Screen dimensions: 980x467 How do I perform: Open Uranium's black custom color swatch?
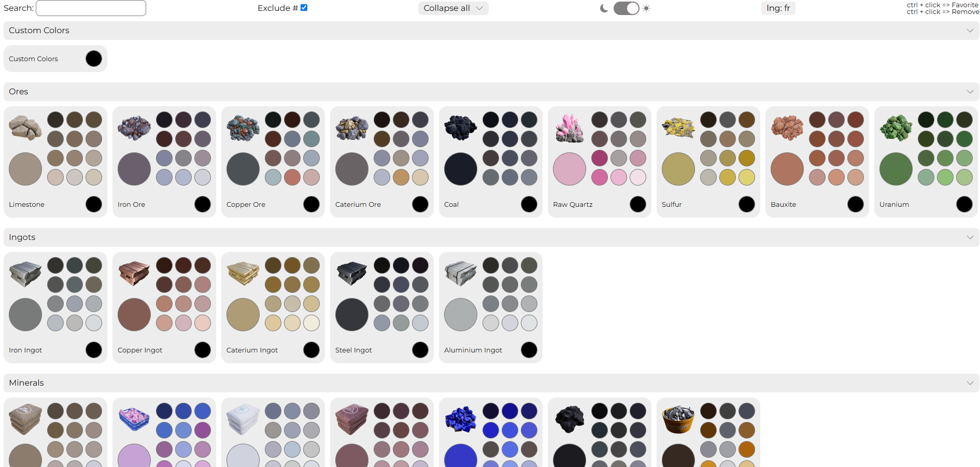(x=964, y=204)
